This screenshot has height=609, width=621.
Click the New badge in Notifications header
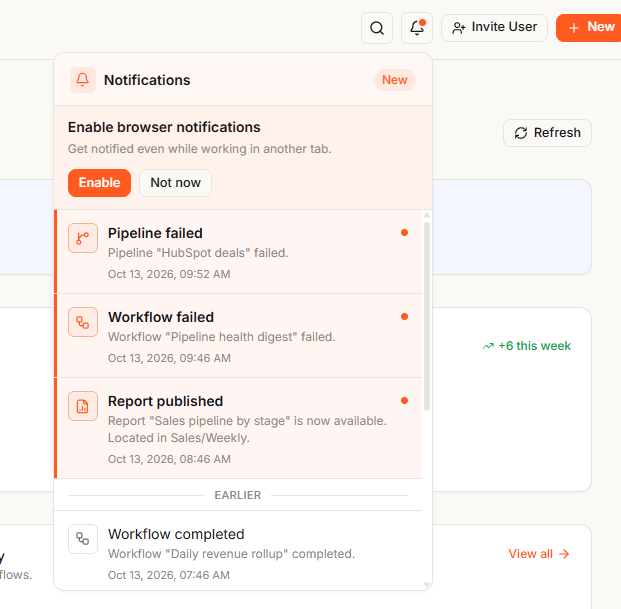tap(394, 80)
